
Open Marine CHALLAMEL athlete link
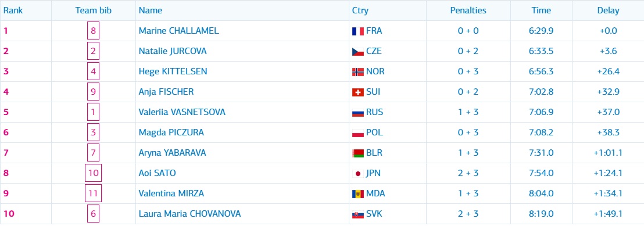pos(178,31)
